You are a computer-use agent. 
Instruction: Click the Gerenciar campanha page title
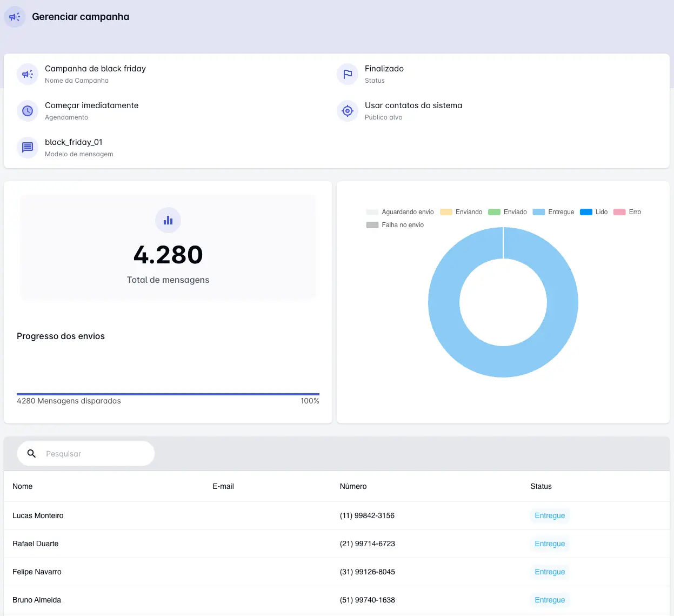(x=81, y=17)
